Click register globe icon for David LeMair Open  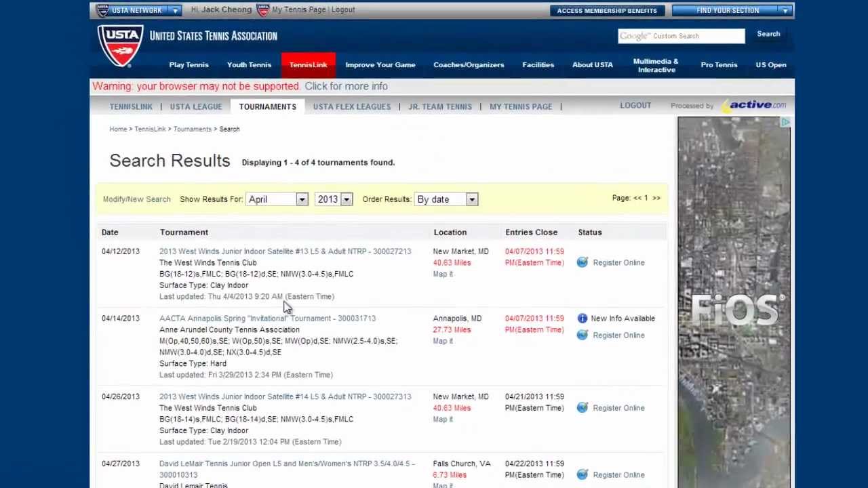tap(583, 474)
